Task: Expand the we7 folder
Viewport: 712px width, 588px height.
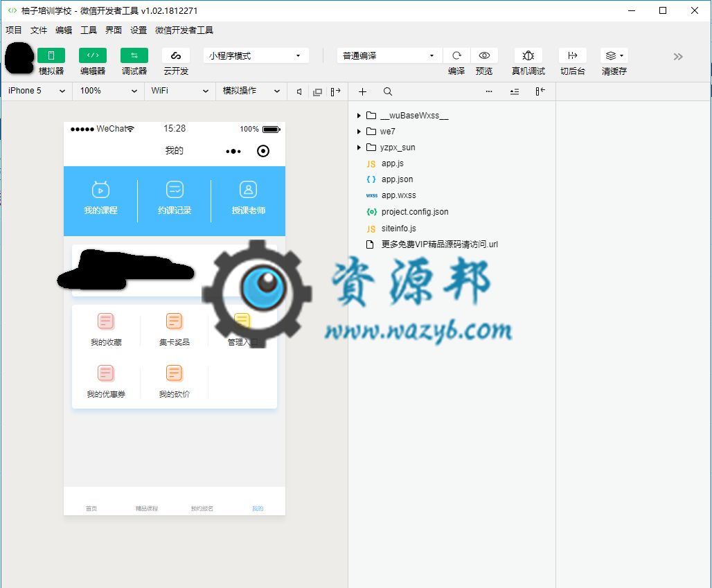Action: 359,132
